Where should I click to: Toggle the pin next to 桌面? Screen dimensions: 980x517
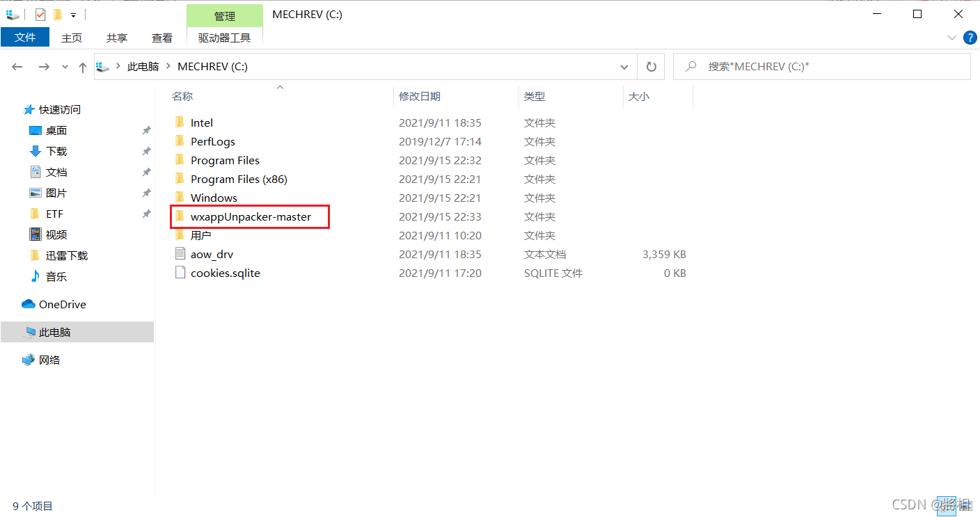tap(146, 130)
